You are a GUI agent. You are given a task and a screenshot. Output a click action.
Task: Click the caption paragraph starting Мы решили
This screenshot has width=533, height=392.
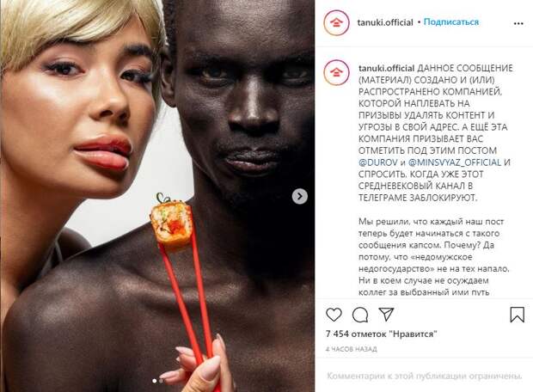pyautogui.click(x=434, y=257)
